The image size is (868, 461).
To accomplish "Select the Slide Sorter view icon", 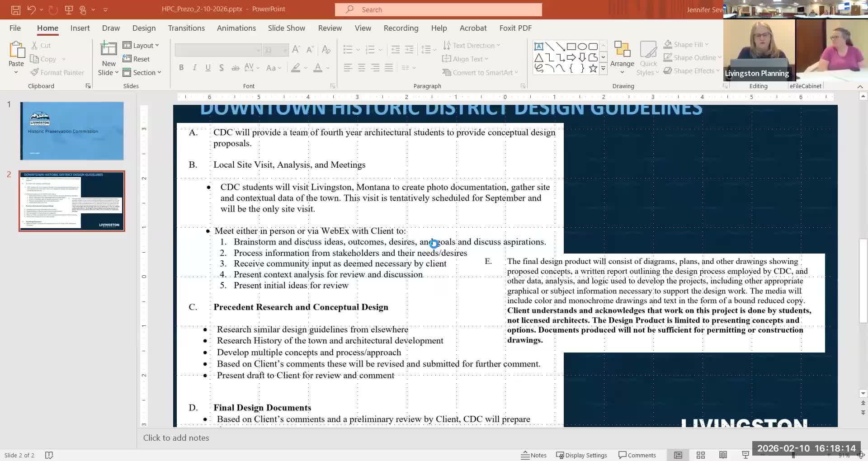I will point(701,455).
